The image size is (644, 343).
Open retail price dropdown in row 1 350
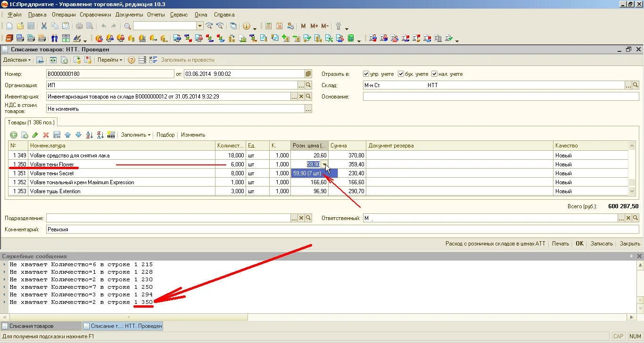[x=324, y=164]
